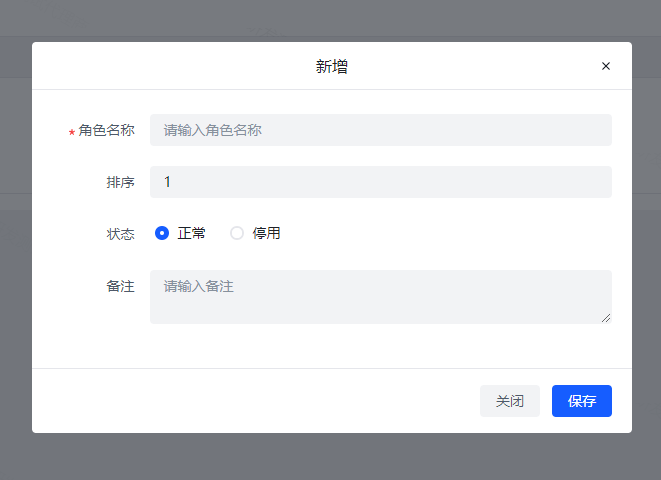
Task: Click the 备注 field label
Action: [120, 286]
